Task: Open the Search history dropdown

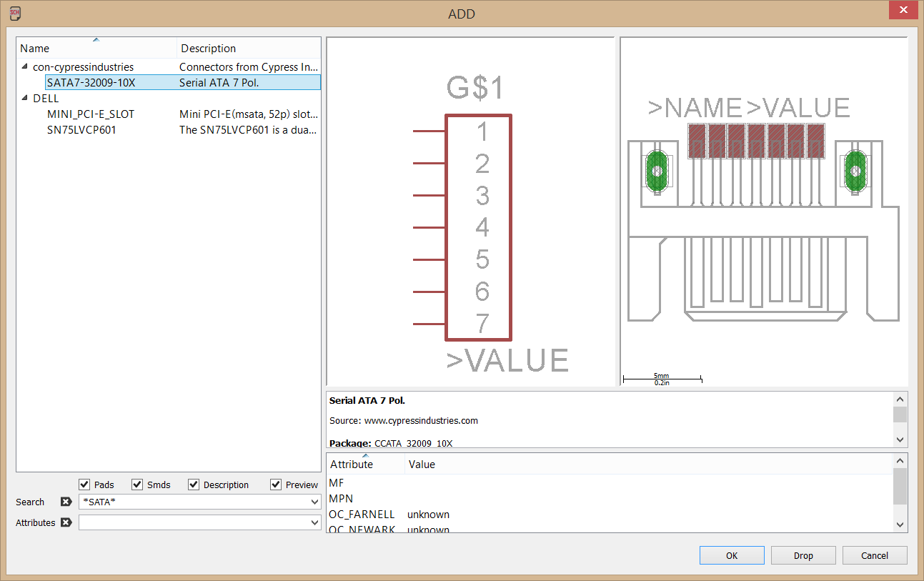Action: tap(314, 502)
